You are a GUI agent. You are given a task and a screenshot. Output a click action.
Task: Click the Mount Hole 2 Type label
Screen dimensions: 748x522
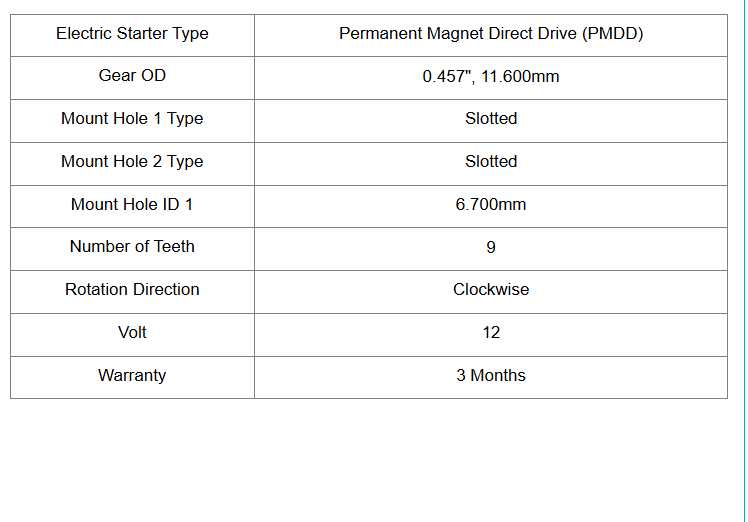pyautogui.click(x=132, y=162)
